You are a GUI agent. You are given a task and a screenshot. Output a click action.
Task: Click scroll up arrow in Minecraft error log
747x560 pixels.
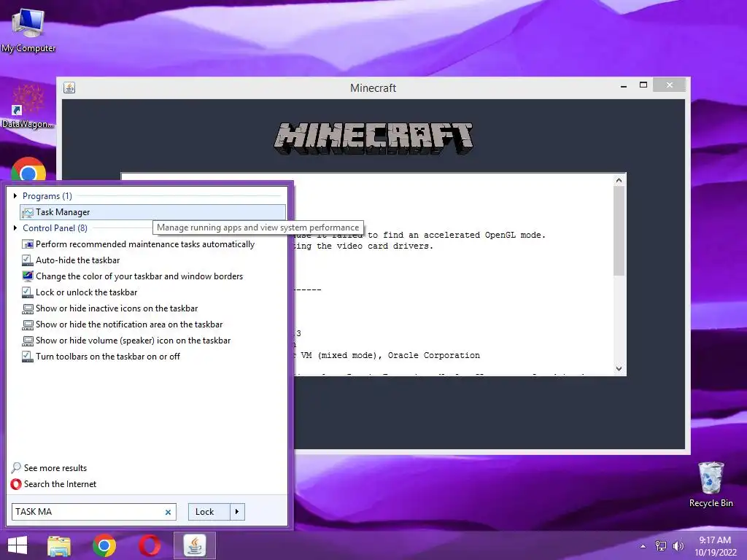coord(619,180)
